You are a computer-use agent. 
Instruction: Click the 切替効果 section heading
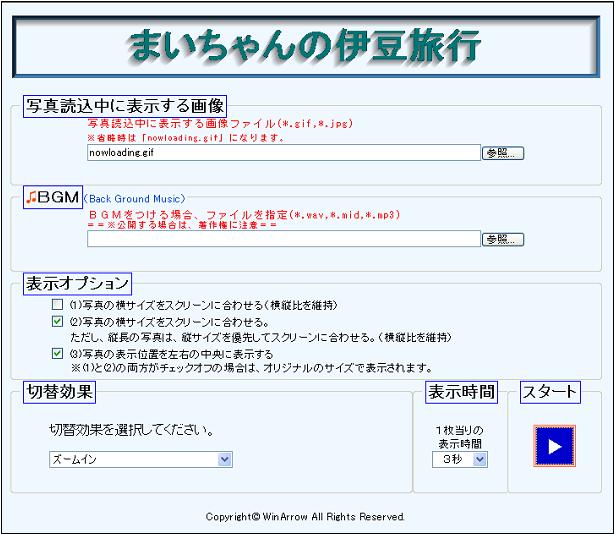[60, 391]
